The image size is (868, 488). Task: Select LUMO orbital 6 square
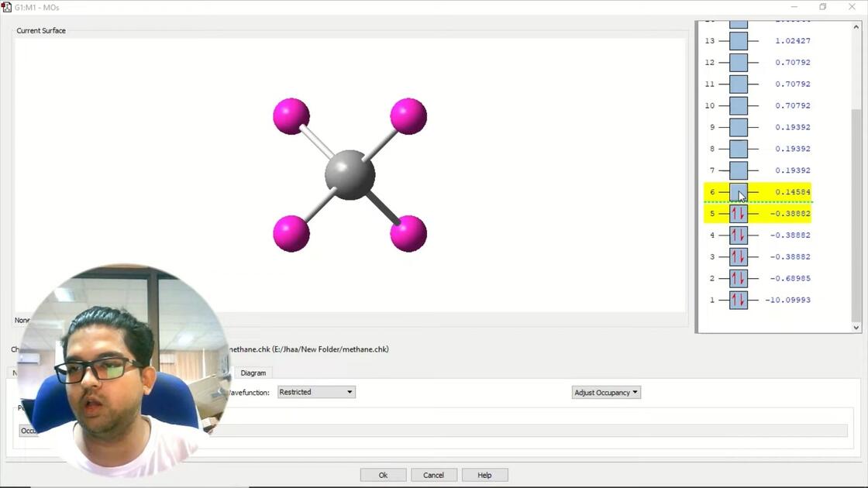click(x=739, y=192)
